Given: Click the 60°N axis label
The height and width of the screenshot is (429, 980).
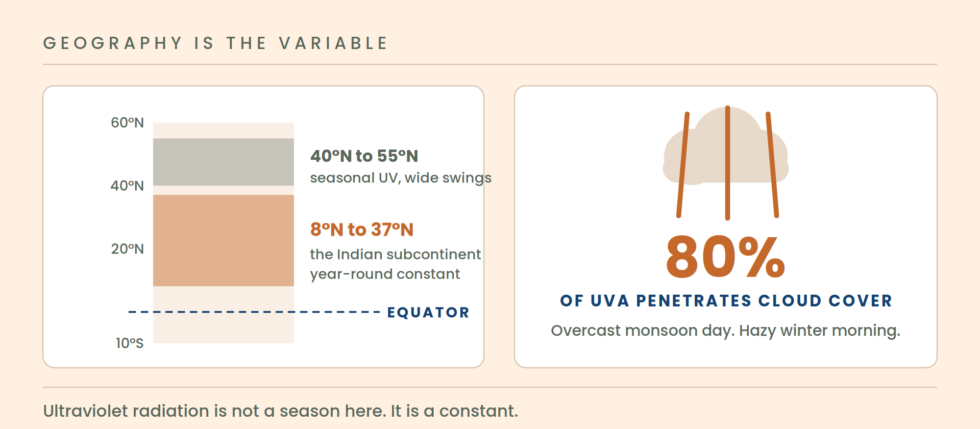Looking at the screenshot, I should click(127, 123).
